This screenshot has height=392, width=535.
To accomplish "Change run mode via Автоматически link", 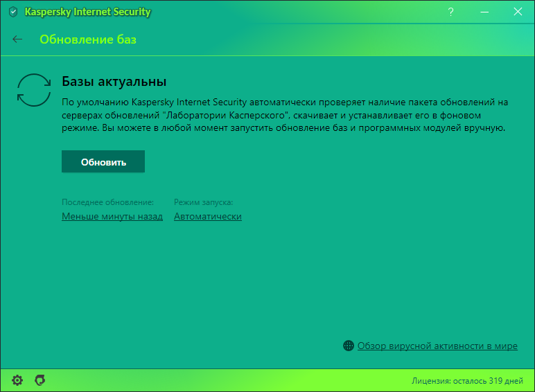I will pyautogui.click(x=208, y=217).
